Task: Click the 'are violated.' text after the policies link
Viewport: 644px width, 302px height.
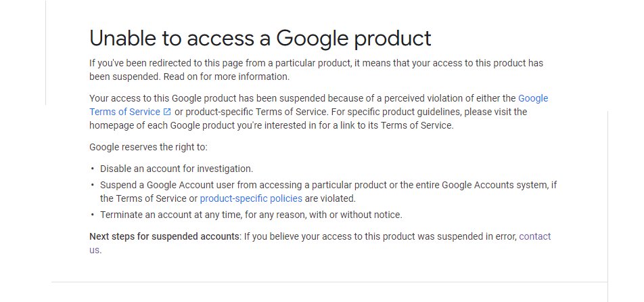Action: click(330, 198)
